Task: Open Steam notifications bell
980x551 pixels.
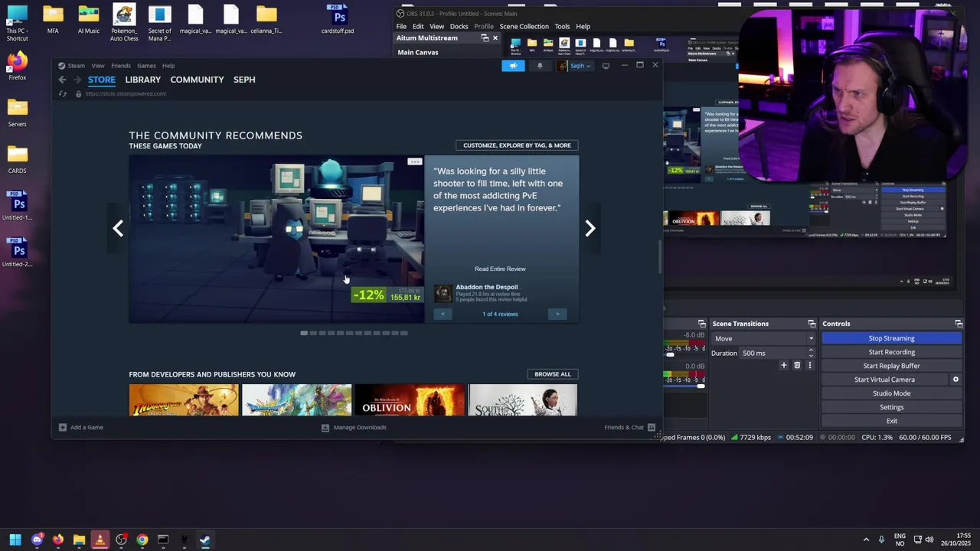Action: [540, 66]
